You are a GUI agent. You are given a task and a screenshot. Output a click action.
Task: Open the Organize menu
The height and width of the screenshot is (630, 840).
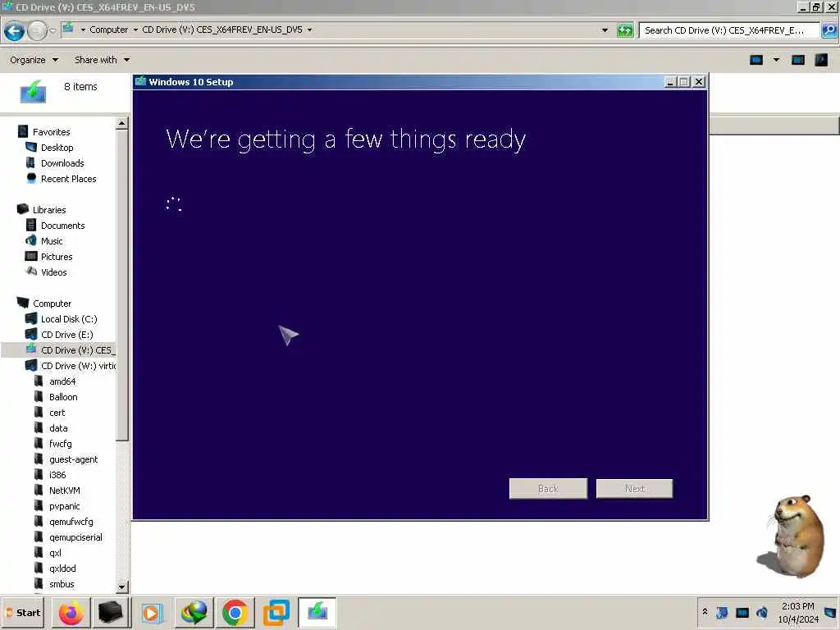pos(34,60)
